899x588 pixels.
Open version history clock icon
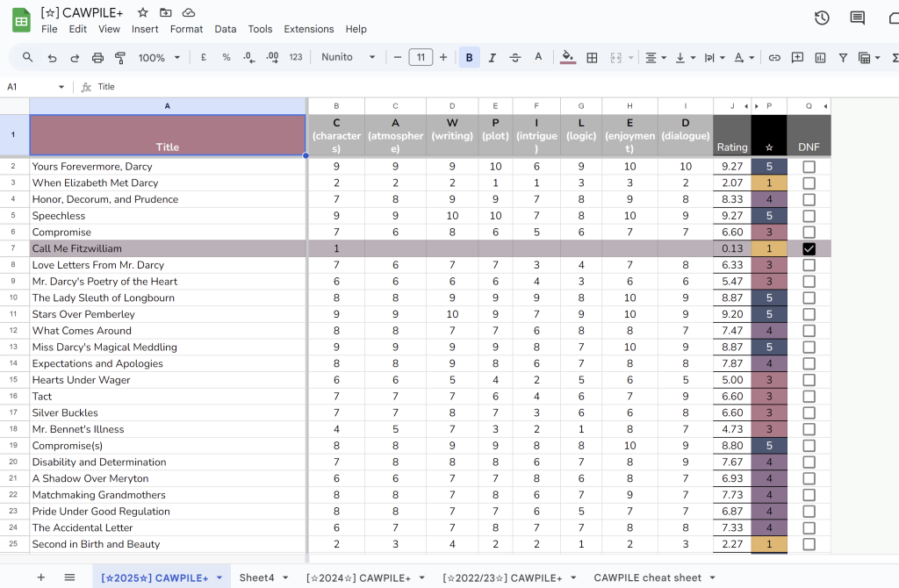pos(822,18)
